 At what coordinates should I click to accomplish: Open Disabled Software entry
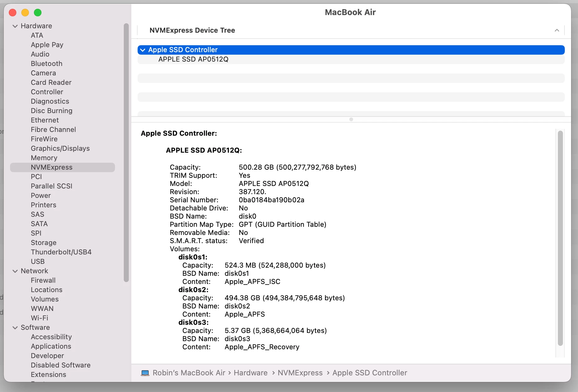tap(61, 365)
